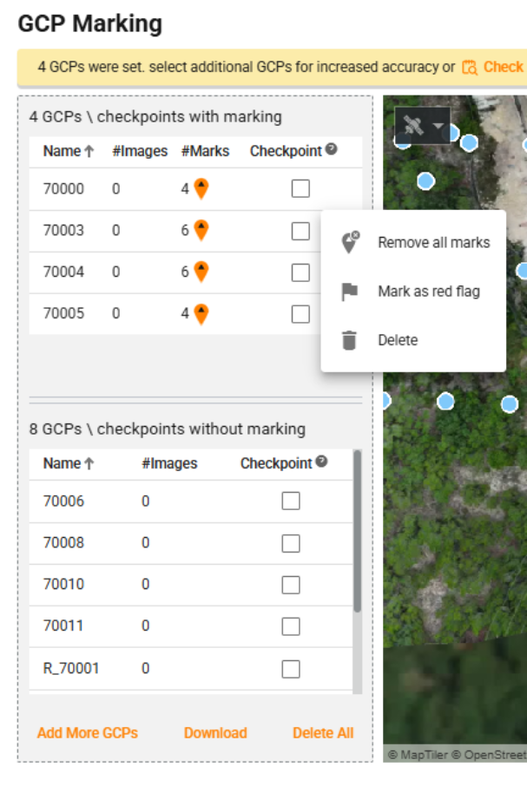Click the marks pin icon for GCP 70005
Image resolution: width=527 pixels, height=812 pixels.
click(201, 313)
